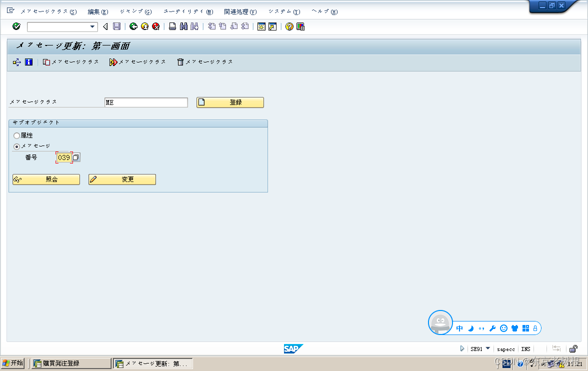
Task: Select the 属性 radio button
Action: point(15,135)
